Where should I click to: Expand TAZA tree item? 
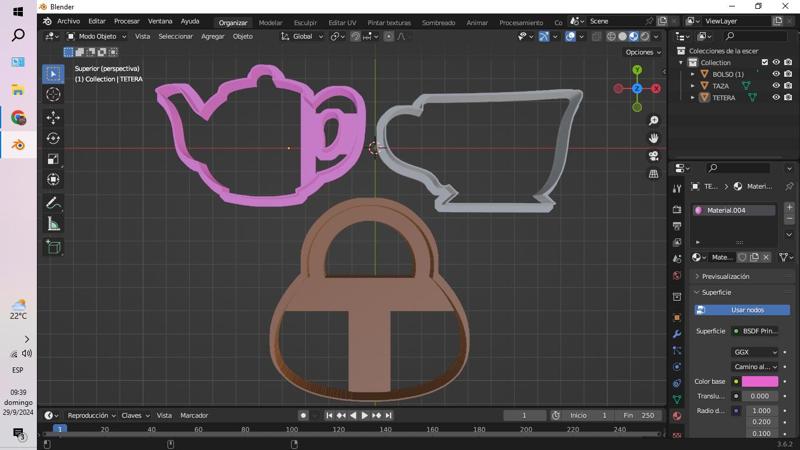692,86
